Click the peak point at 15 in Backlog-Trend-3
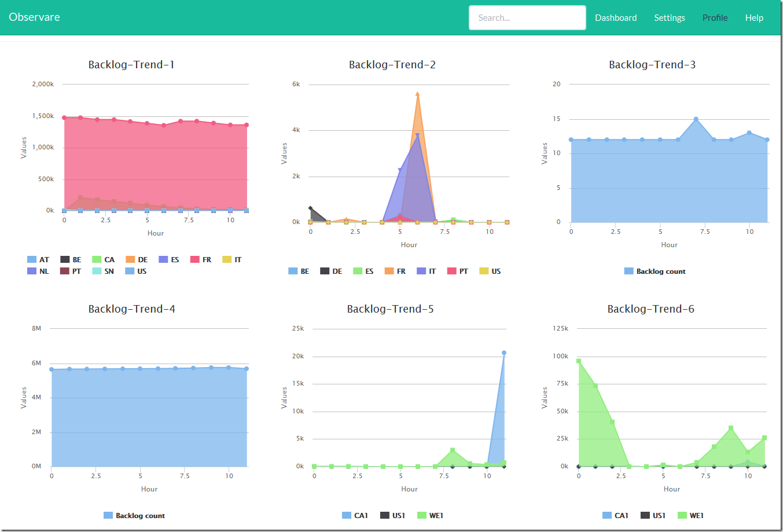Screen dimensions: 783x532 point(696,119)
